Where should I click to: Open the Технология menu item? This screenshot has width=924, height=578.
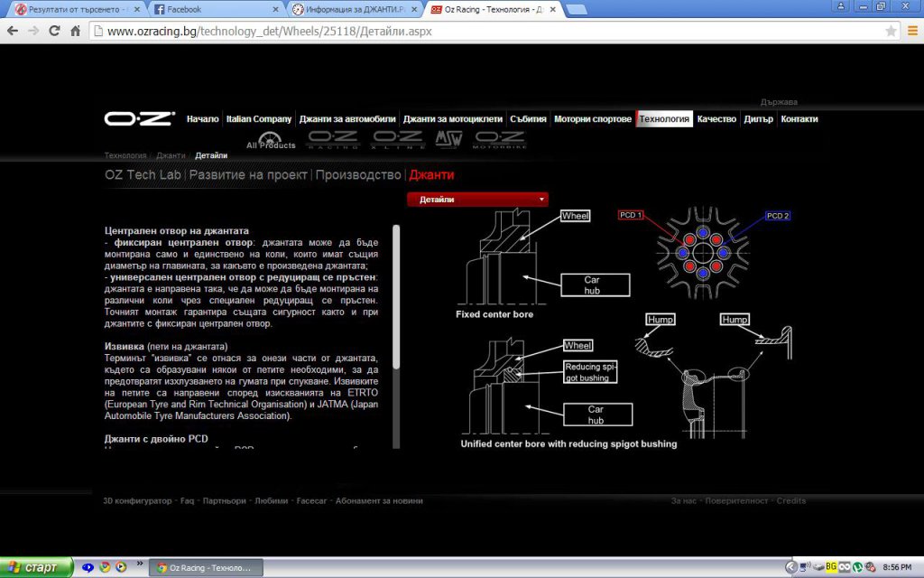click(x=664, y=118)
